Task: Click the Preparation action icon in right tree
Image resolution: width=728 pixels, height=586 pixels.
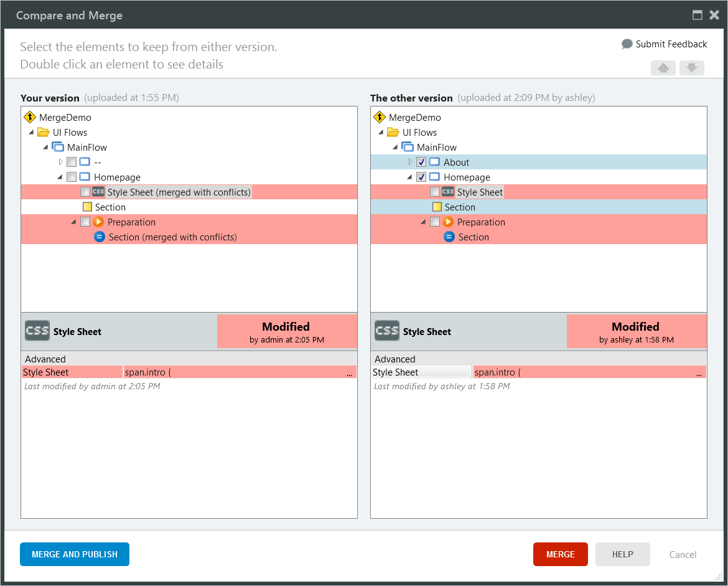Action: [x=448, y=222]
